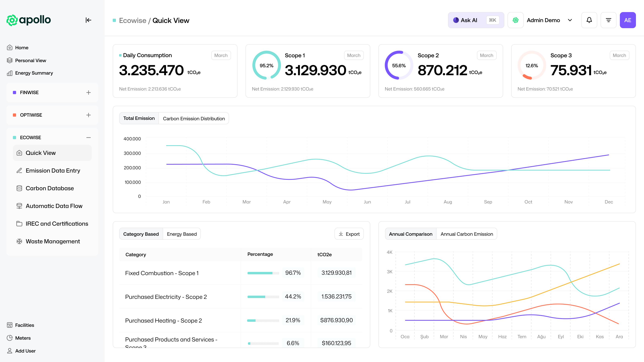Image resolution: width=644 pixels, height=362 pixels.
Task: Click the AE user avatar
Action: [627, 20]
